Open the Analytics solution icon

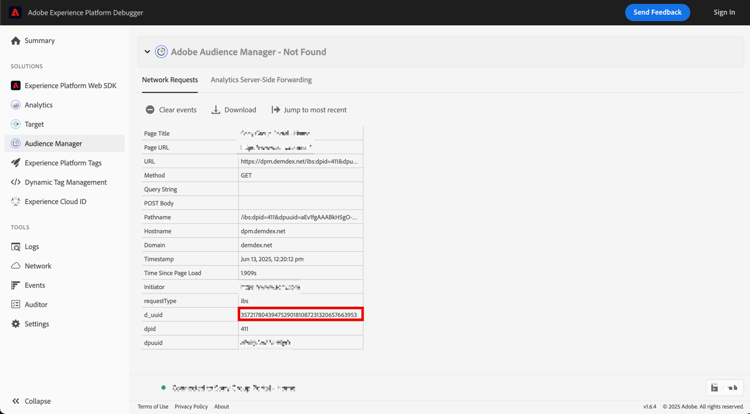16,105
